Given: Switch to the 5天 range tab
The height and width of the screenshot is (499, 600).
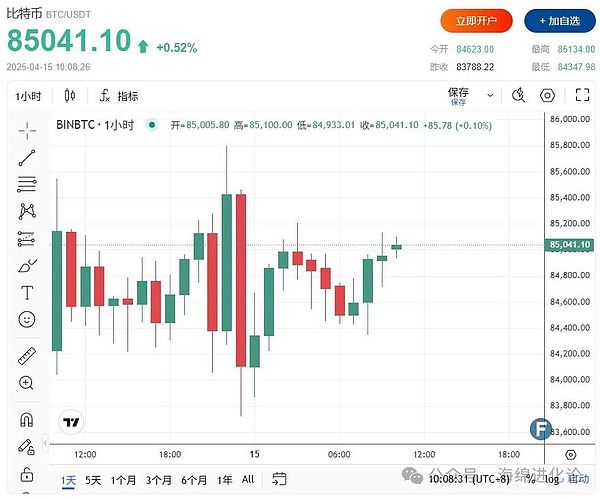Looking at the screenshot, I should (93, 480).
